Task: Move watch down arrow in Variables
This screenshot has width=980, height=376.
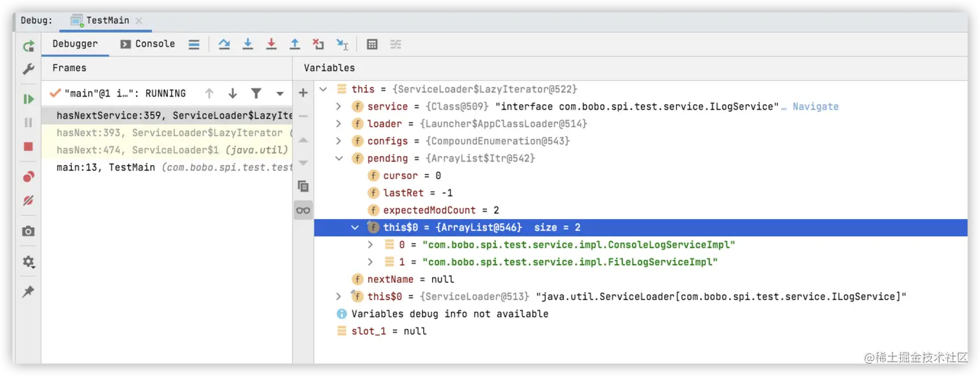Action: (x=303, y=163)
